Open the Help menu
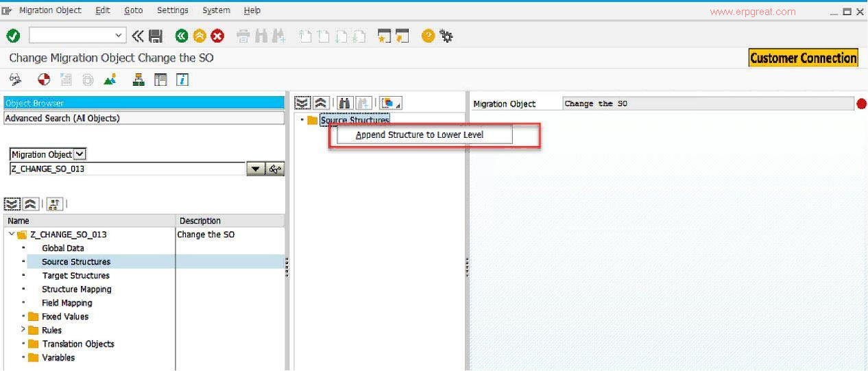Viewport: 868px width, 371px height. point(252,10)
